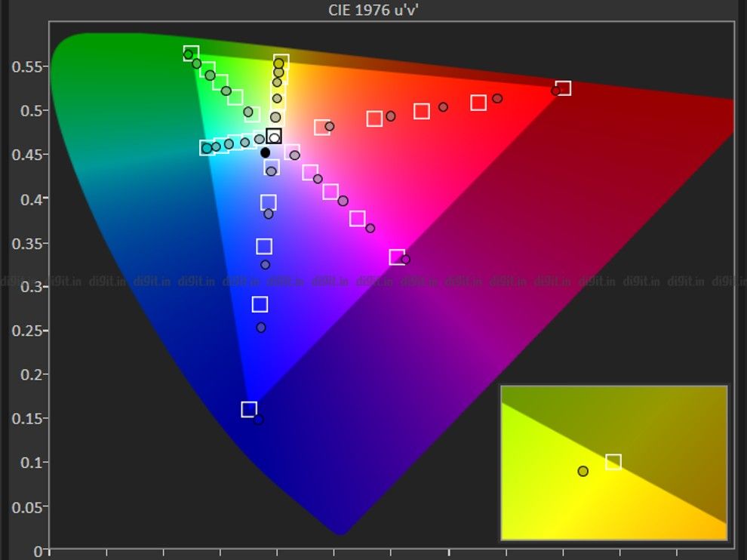Image resolution: width=747 pixels, height=560 pixels.
Task: Select the measured 75% saturation blue circle
Action: pyautogui.click(x=260, y=328)
